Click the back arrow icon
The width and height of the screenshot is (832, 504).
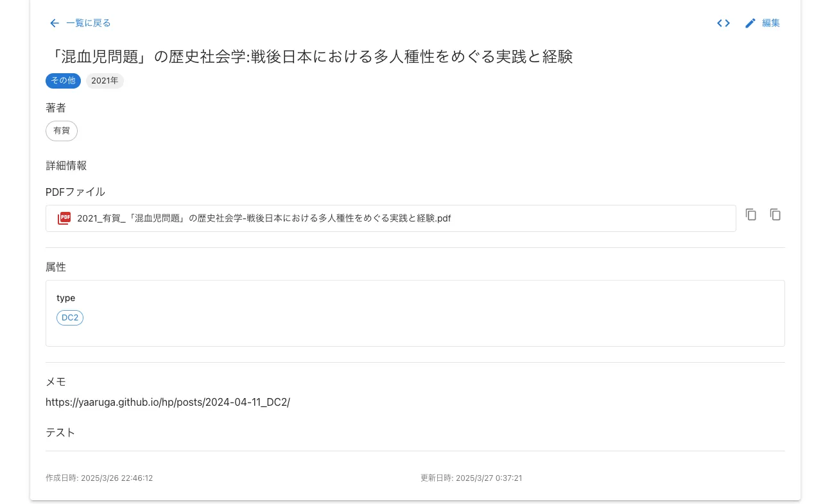click(x=55, y=23)
